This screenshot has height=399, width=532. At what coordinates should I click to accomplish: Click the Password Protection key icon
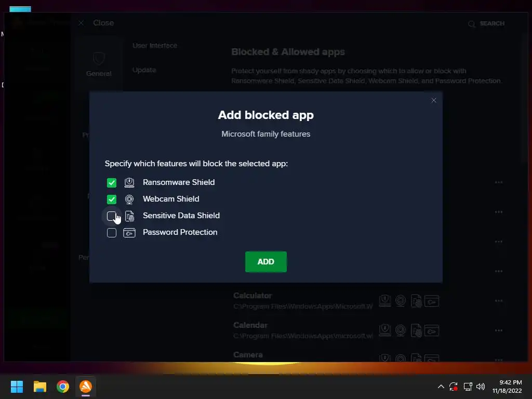(129, 233)
